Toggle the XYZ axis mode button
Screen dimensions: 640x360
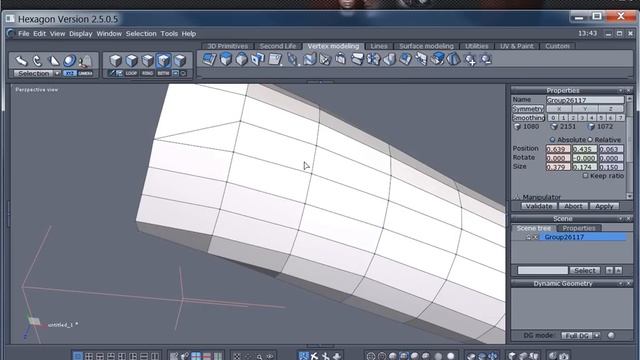(x=70, y=73)
